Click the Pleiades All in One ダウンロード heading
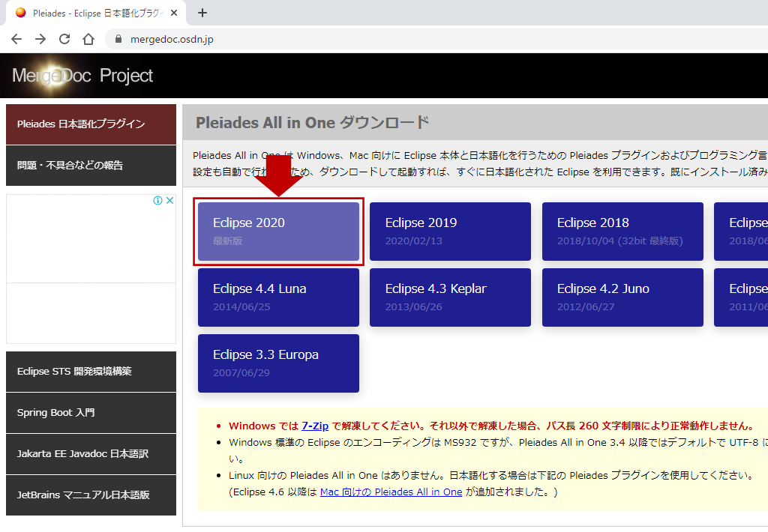 313,122
